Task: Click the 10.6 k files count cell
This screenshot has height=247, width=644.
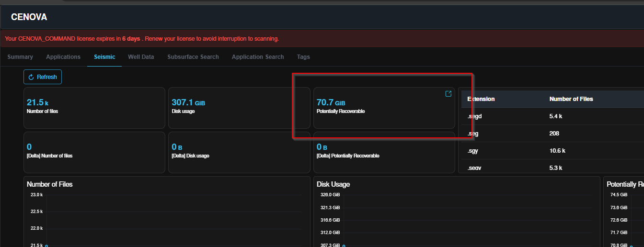Action: point(557,151)
